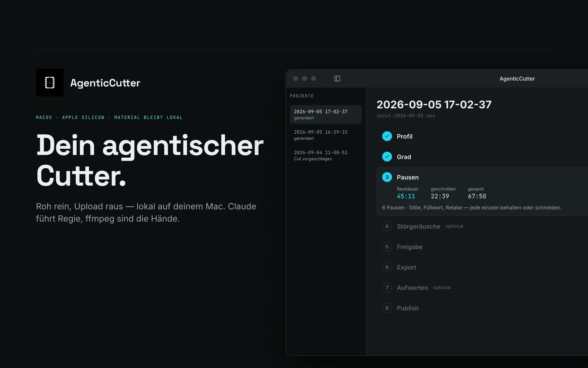Click the PROJEKTE sidebar header
This screenshot has height=368, width=588.
(x=302, y=96)
